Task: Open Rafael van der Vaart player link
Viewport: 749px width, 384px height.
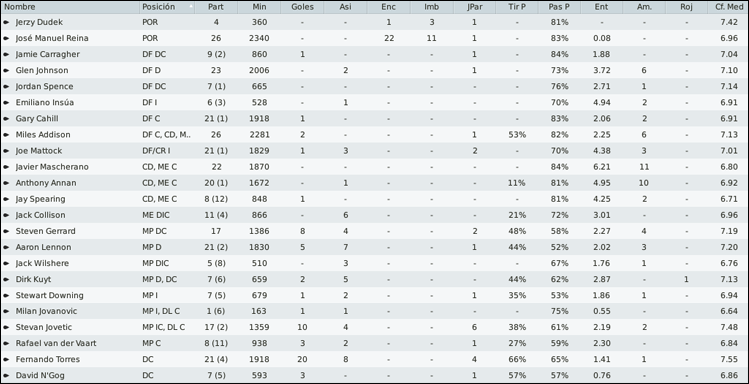Action: 56,343
